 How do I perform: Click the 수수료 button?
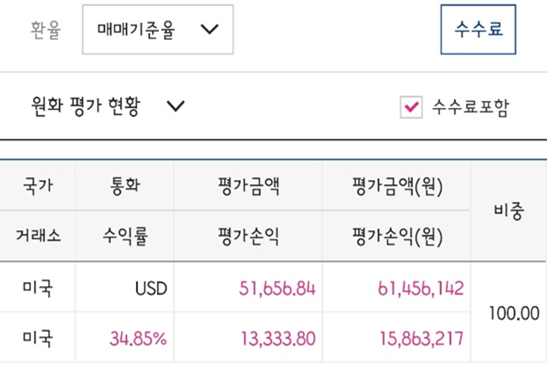click(x=478, y=29)
